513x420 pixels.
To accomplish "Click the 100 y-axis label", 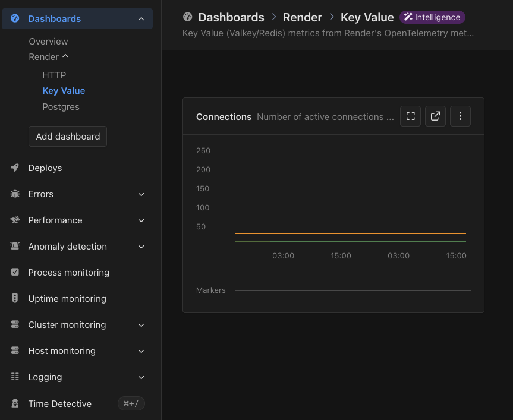I will [x=203, y=207].
